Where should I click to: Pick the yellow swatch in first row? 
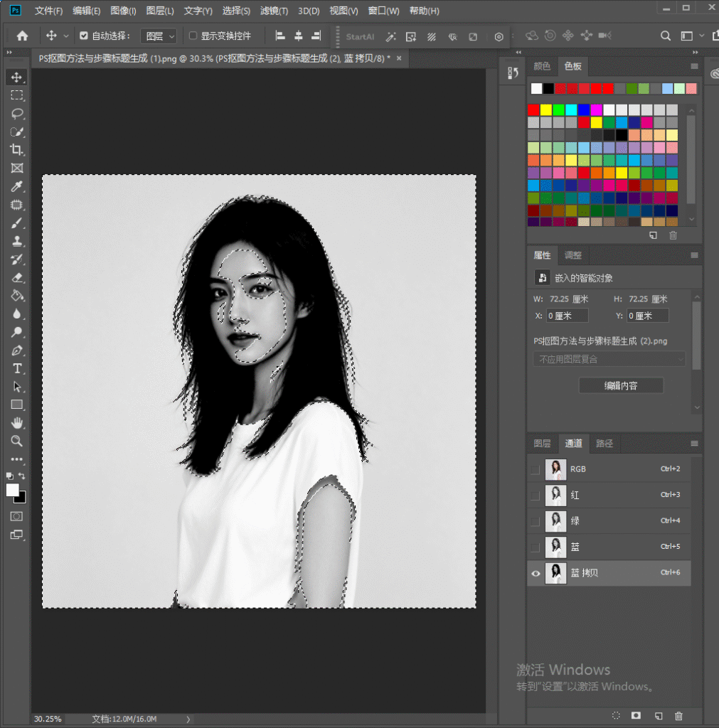pyautogui.click(x=546, y=109)
